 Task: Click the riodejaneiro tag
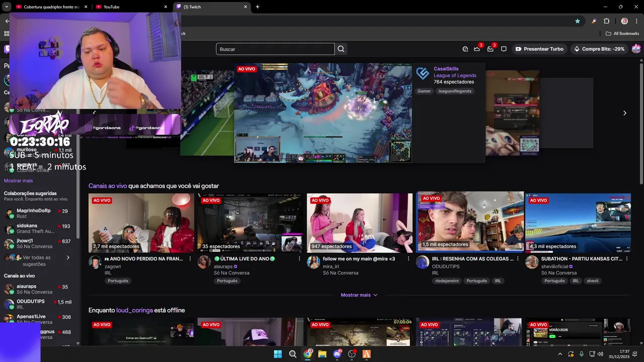[447, 281]
